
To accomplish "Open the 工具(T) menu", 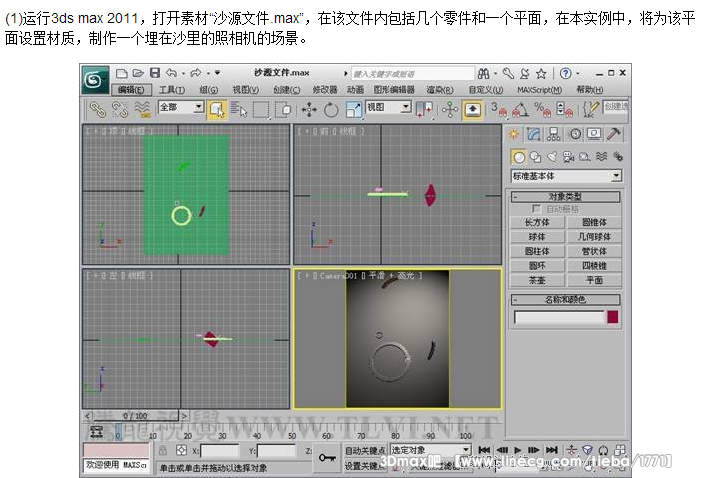I will pos(172,90).
